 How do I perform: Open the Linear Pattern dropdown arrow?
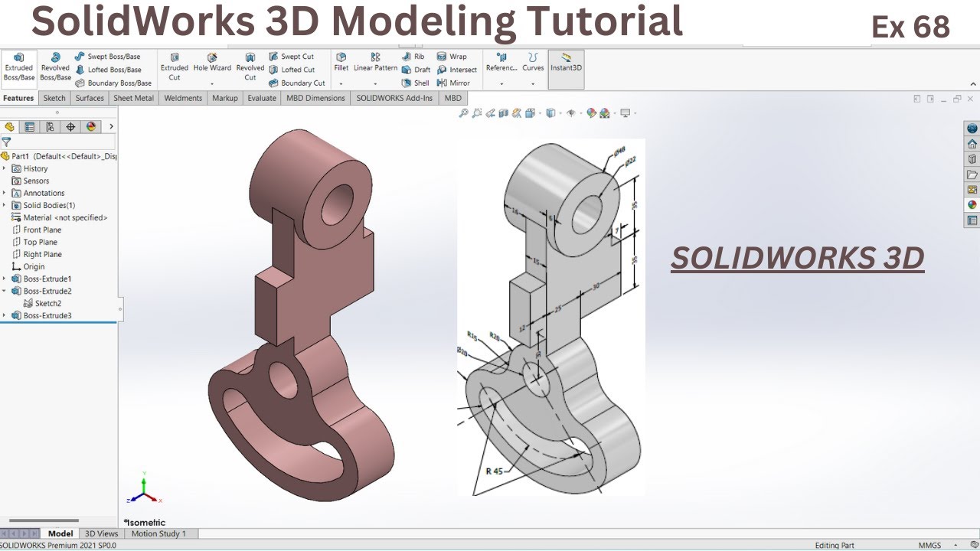tap(375, 83)
